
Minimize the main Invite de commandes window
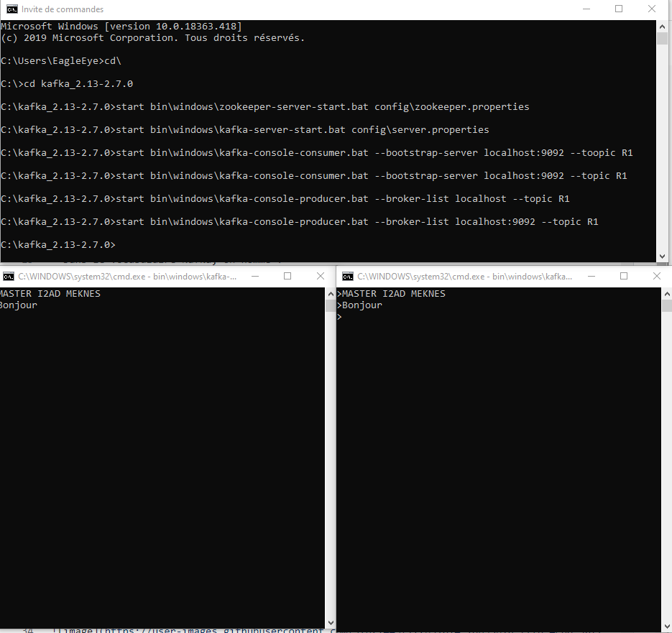click(x=586, y=9)
